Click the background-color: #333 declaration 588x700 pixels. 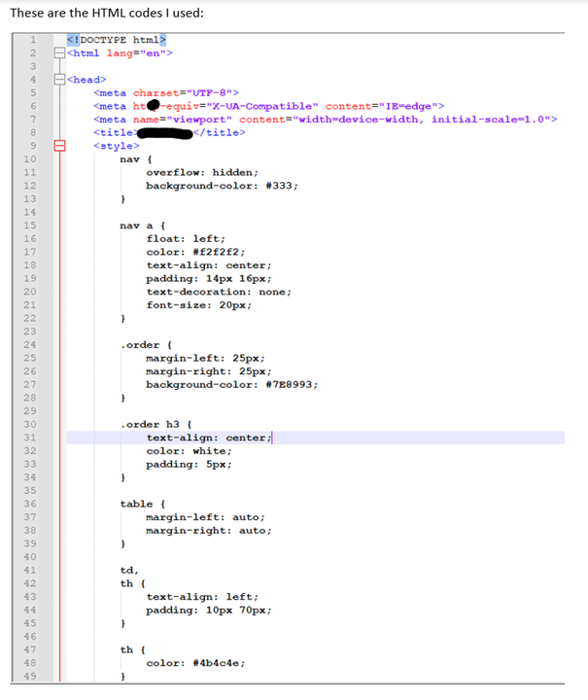[x=223, y=186]
